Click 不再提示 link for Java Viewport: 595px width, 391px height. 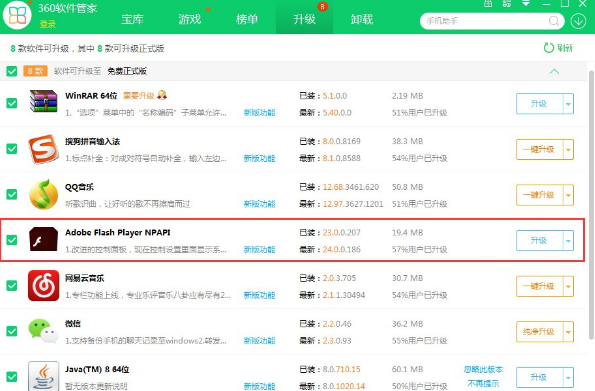click(483, 383)
